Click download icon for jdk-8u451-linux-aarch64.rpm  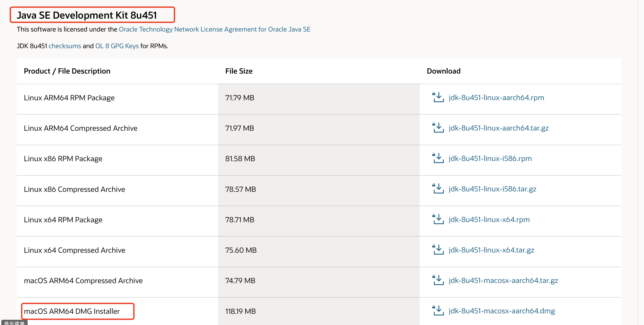438,97
